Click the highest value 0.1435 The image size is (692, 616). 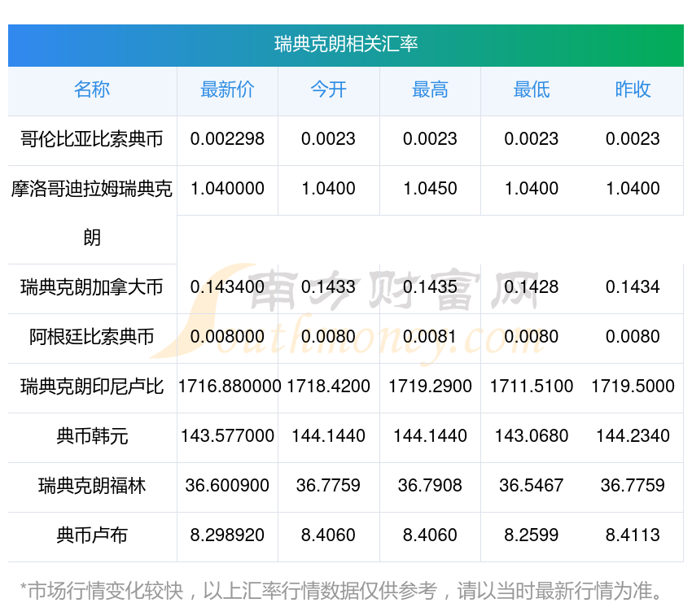[430, 287]
